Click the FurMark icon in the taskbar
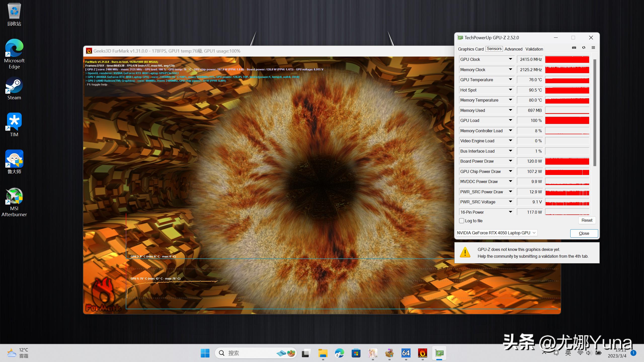 pyautogui.click(x=422, y=353)
